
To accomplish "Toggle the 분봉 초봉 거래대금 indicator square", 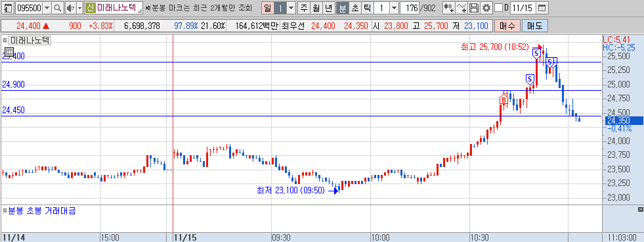I will 5,211.
